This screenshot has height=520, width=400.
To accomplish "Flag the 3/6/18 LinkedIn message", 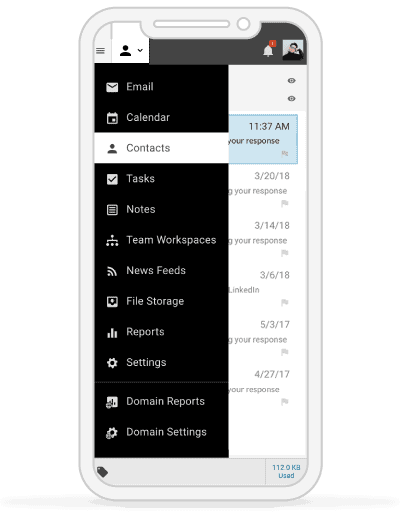I will coord(285,303).
